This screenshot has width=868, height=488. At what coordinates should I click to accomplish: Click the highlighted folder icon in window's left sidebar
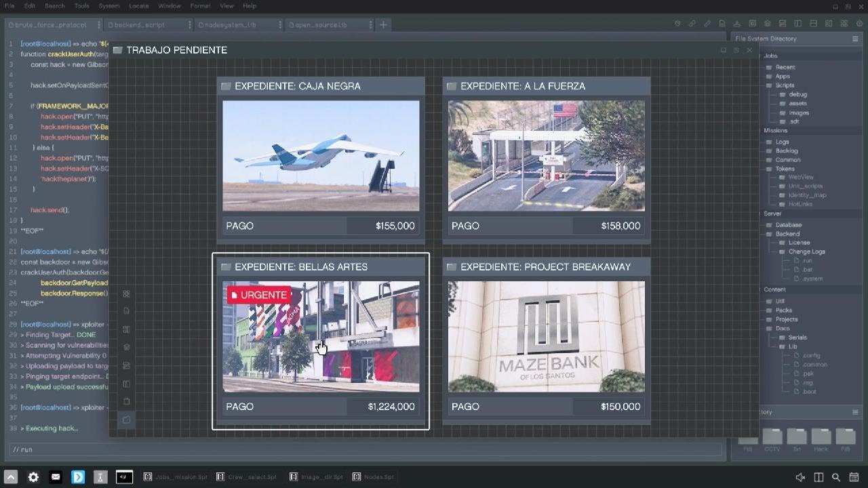(x=126, y=420)
